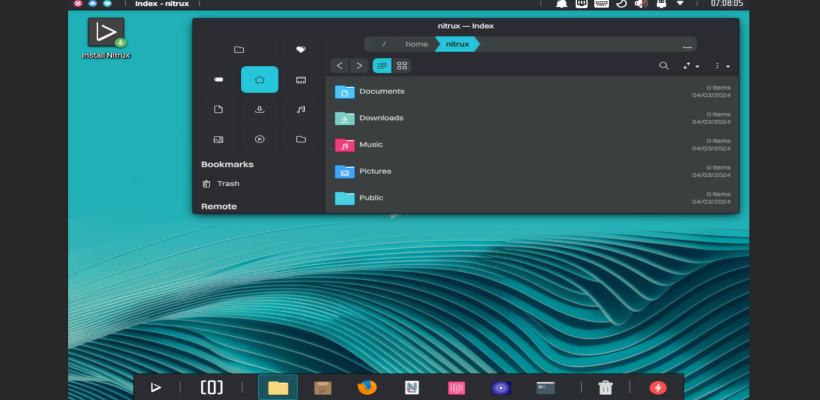Open the Downloads quick place icon in sidebar
This screenshot has height=400, width=820.
[x=259, y=109]
